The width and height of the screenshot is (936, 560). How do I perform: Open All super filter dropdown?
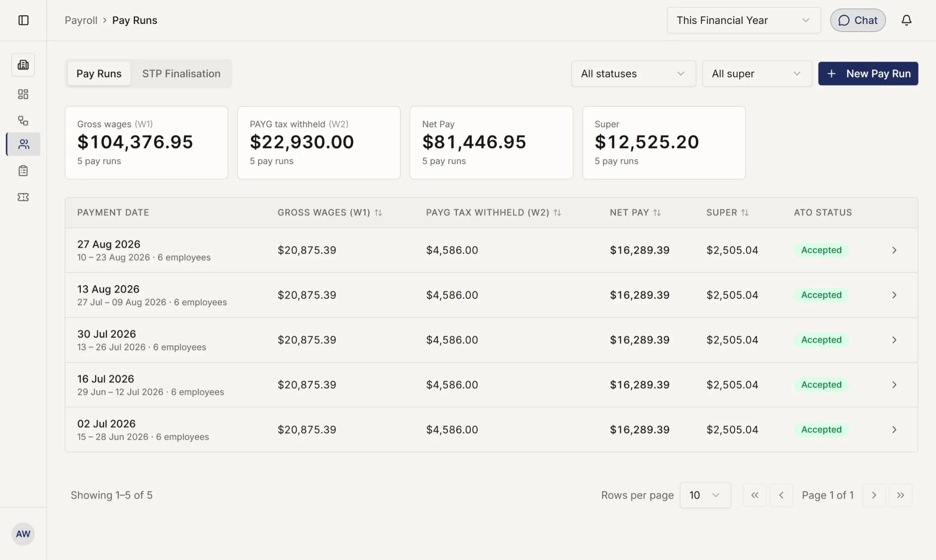click(x=757, y=74)
